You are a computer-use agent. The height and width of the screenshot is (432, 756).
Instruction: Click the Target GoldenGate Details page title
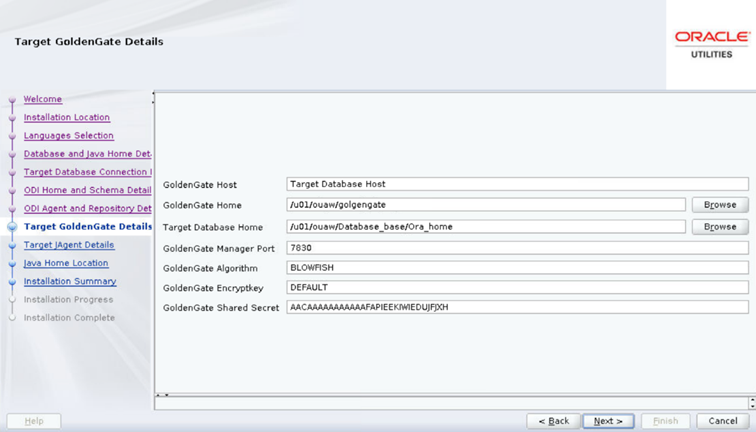89,41
